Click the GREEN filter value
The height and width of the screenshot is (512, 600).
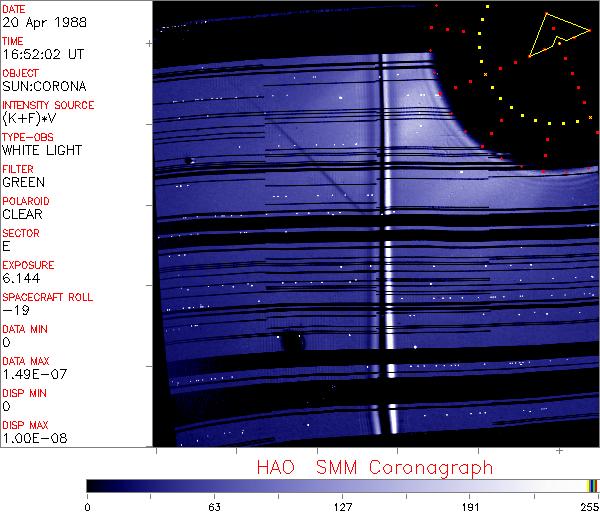click(23, 183)
